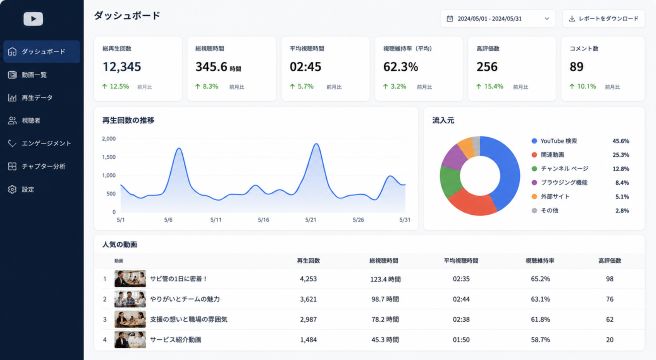Open the title of video with 4,253 plays
The height and width of the screenshot is (360, 656).
[x=179, y=279]
